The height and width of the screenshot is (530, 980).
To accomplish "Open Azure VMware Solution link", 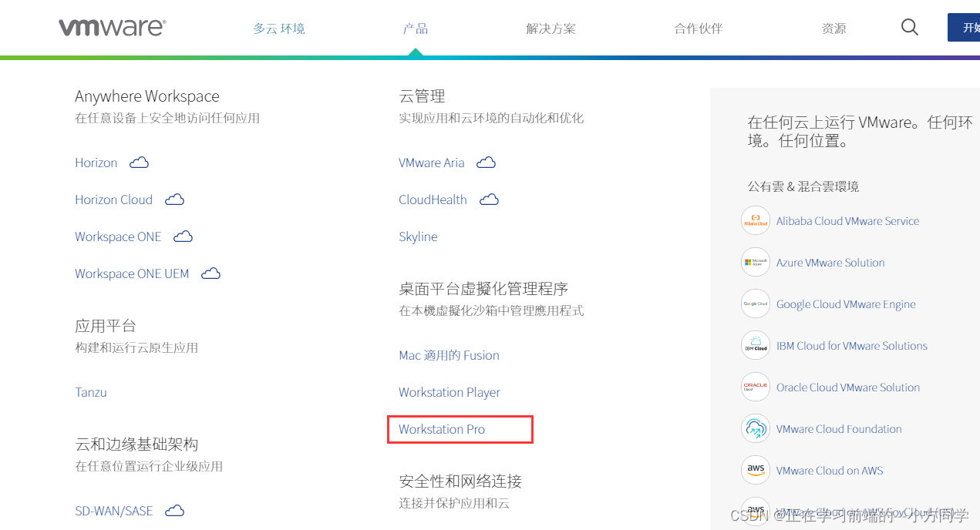I will pyautogui.click(x=830, y=262).
